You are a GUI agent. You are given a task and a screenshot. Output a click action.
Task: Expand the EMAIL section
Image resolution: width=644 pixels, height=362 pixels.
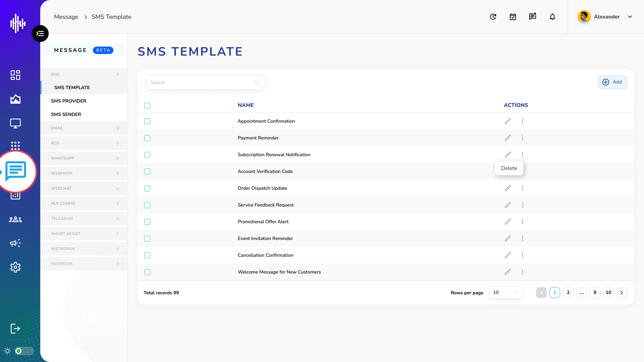pyautogui.click(x=84, y=128)
